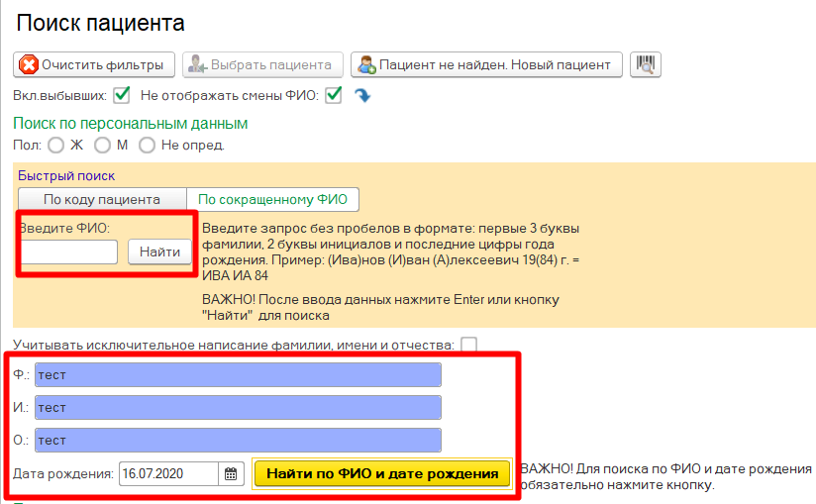This screenshot has width=816, height=504.
Task: Open the 'По сокращенному ФИО' tab
Action: [272, 199]
